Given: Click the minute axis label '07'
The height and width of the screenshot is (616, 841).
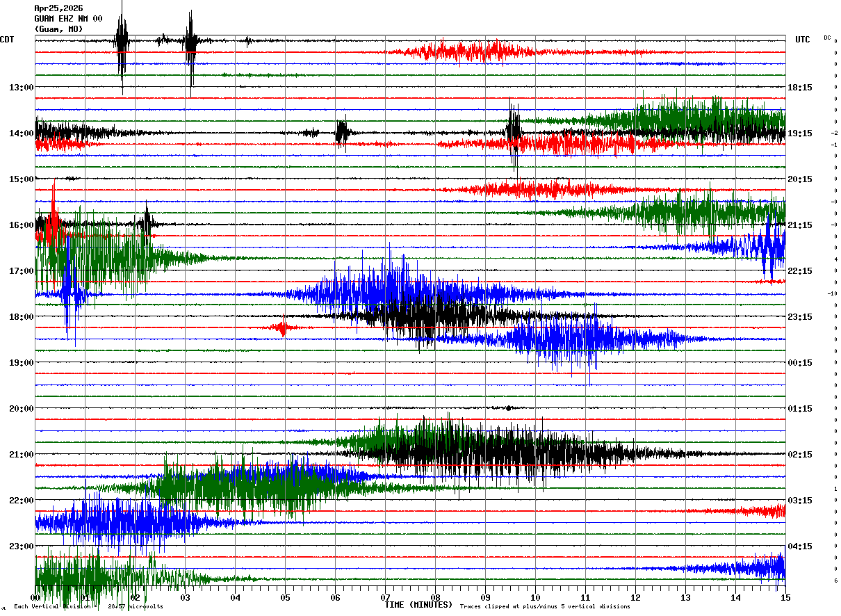Looking at the screenshot, I should coord(386,598).
